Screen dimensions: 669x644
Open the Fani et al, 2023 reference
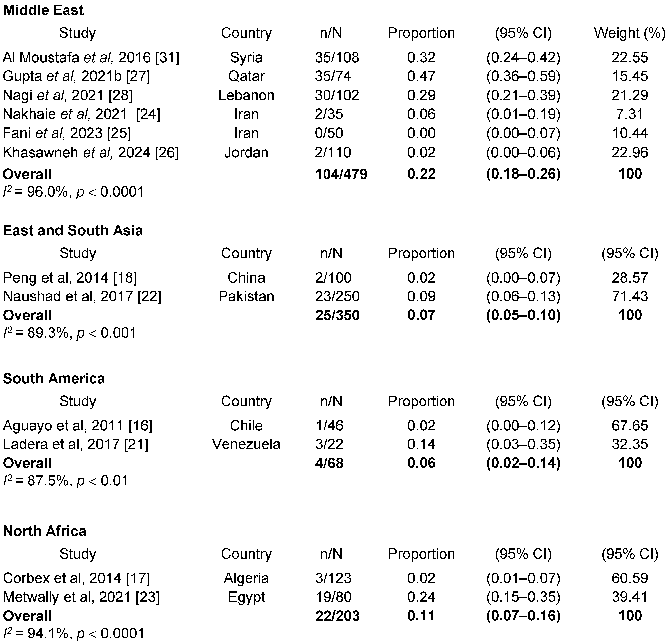point(67,133)
